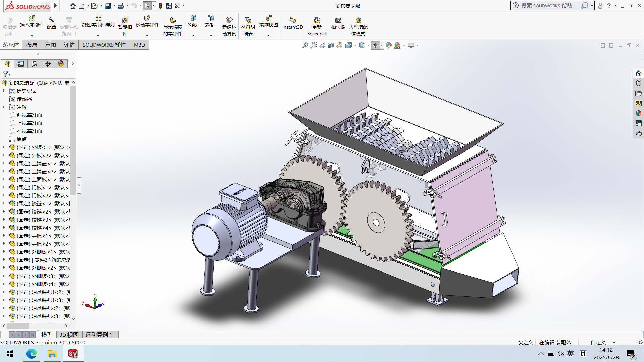This screenshot has width=644, height=362.
Task: Open the Display Style dropdown arrow
Action: pyautogui.click(x=368, y=45)
